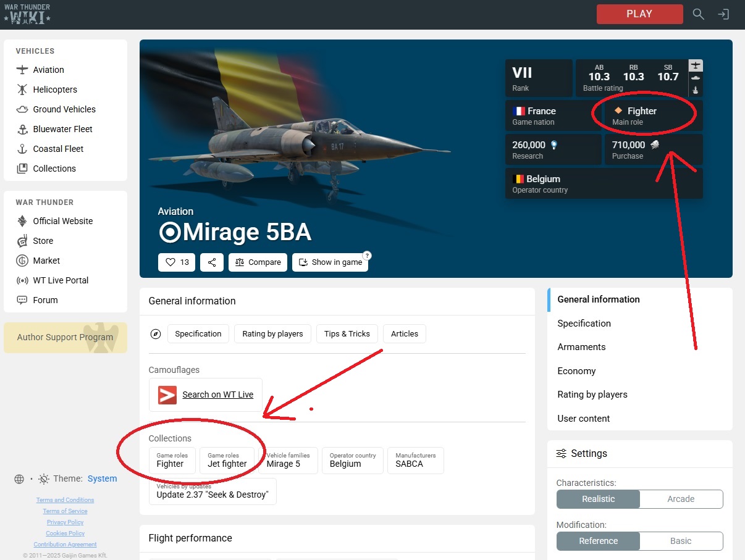Open Update 2.37 Seek & Destroy collection

point(213,491)
